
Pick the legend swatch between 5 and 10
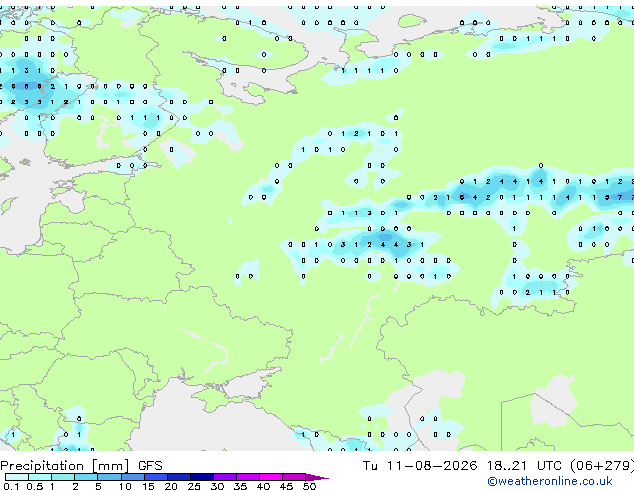click(109, 477)
